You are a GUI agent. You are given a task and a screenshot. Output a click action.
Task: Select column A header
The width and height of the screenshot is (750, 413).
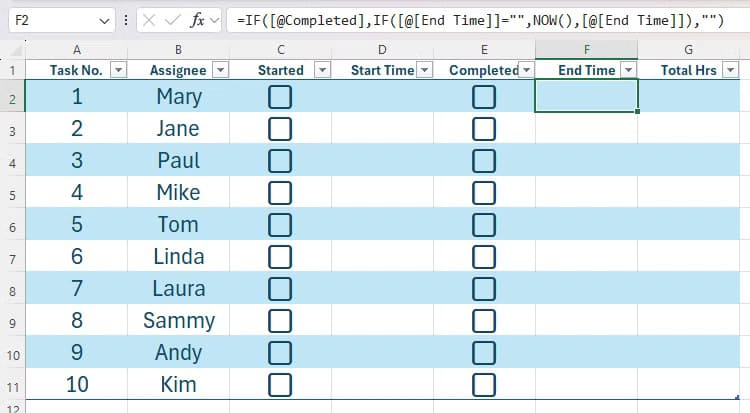point(77,50)
